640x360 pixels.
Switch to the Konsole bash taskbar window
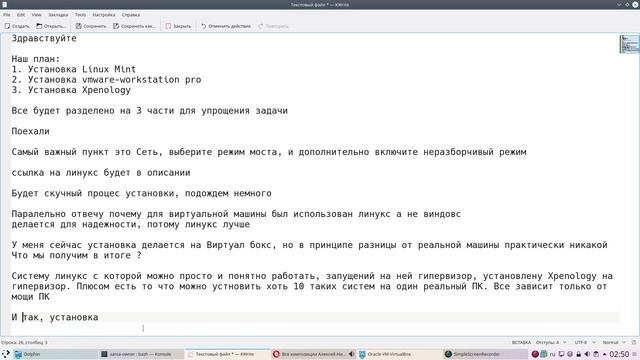(141, 354)
